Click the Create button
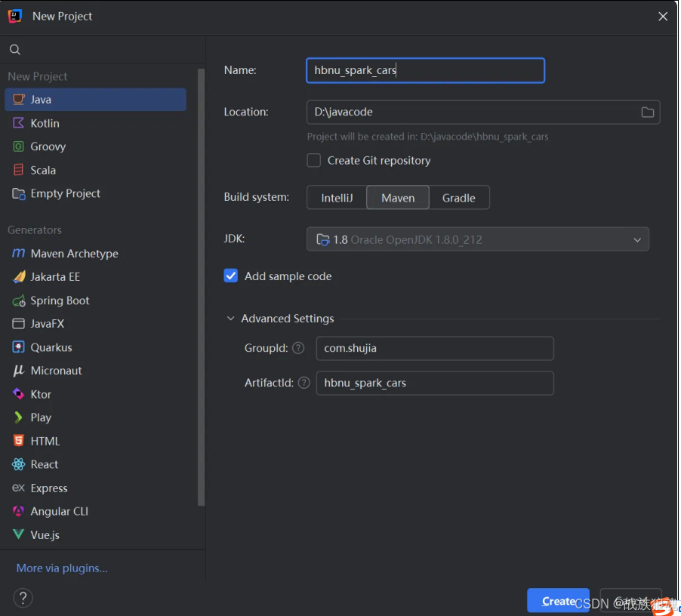This screenshot has width=681, height=616. click(558, 600)
